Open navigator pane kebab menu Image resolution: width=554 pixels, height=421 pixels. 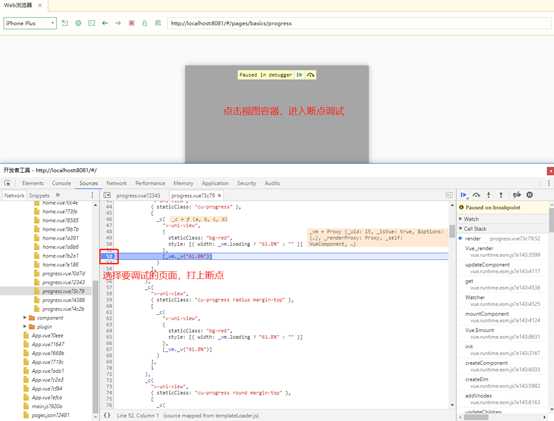point(93,195)
